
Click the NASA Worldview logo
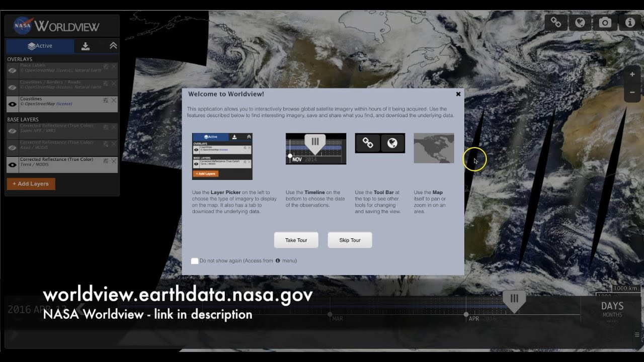56,26
